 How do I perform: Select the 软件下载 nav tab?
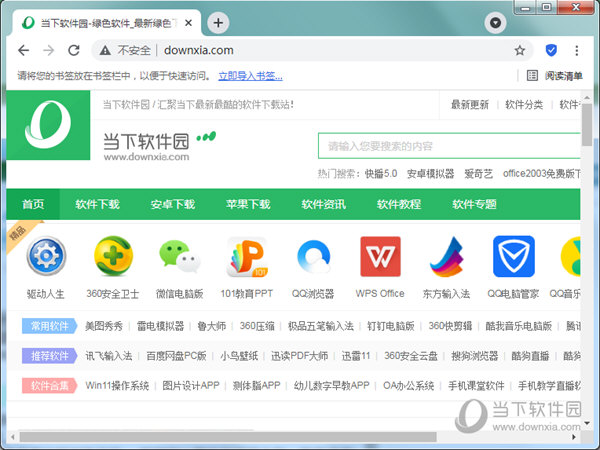pos(97,204)
